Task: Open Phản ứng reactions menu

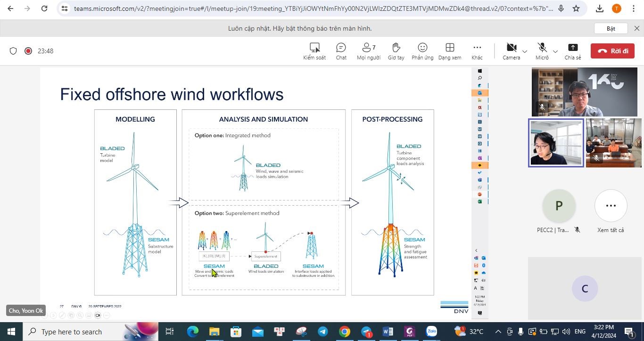Action: pyautogui.click(x=422, y=51)
